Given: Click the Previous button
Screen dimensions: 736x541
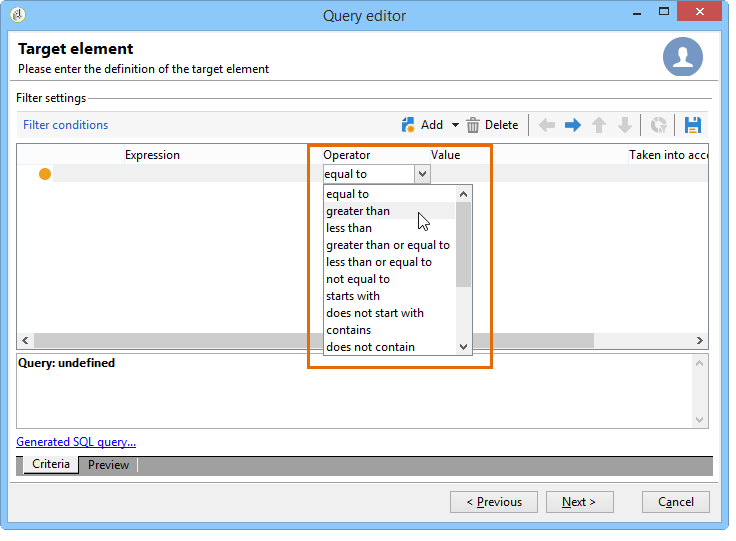Looking at the screenshot, I should tap(494, 502).
